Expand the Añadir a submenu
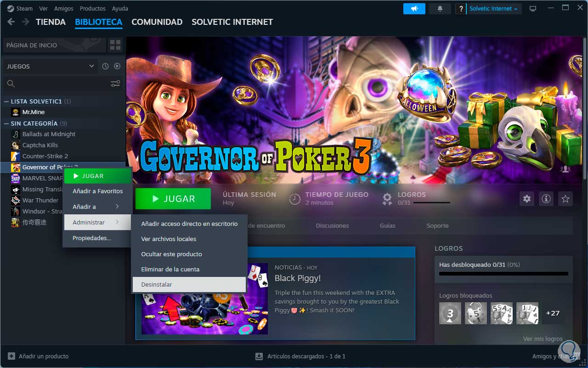This screenshot has width=588, height=368. 97,207
